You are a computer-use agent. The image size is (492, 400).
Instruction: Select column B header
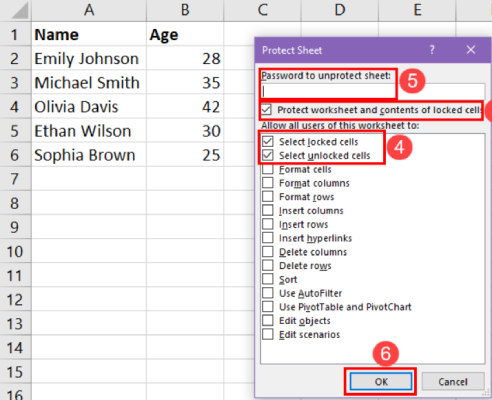tap(185, 10)
